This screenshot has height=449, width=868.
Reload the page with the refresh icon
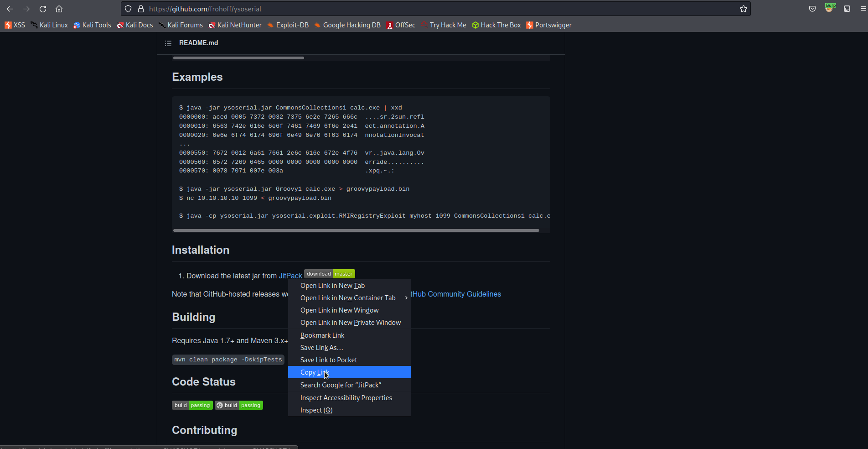point(43,9)
